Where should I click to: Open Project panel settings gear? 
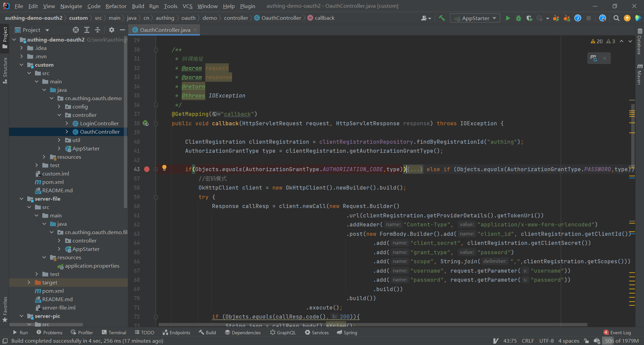(x=112, y=30)
